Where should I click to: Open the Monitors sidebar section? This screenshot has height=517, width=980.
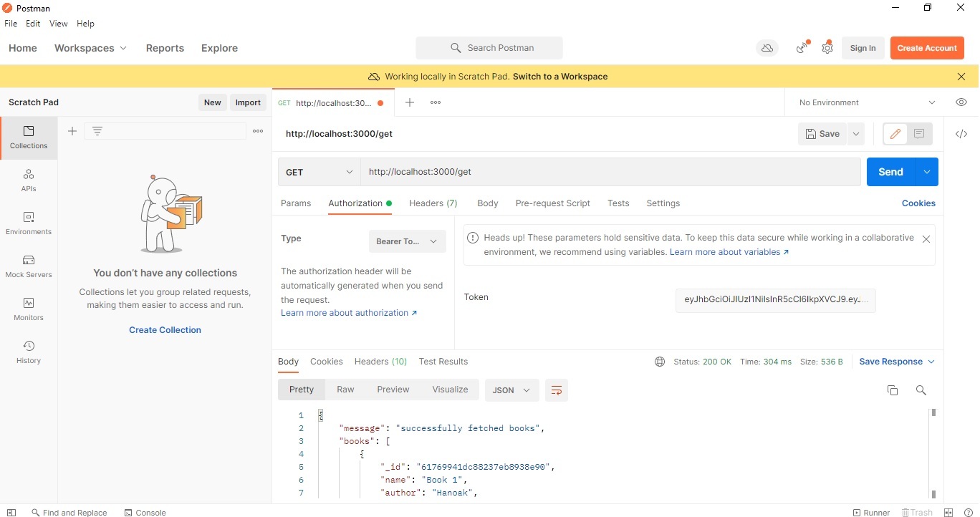tap(29, 309)
